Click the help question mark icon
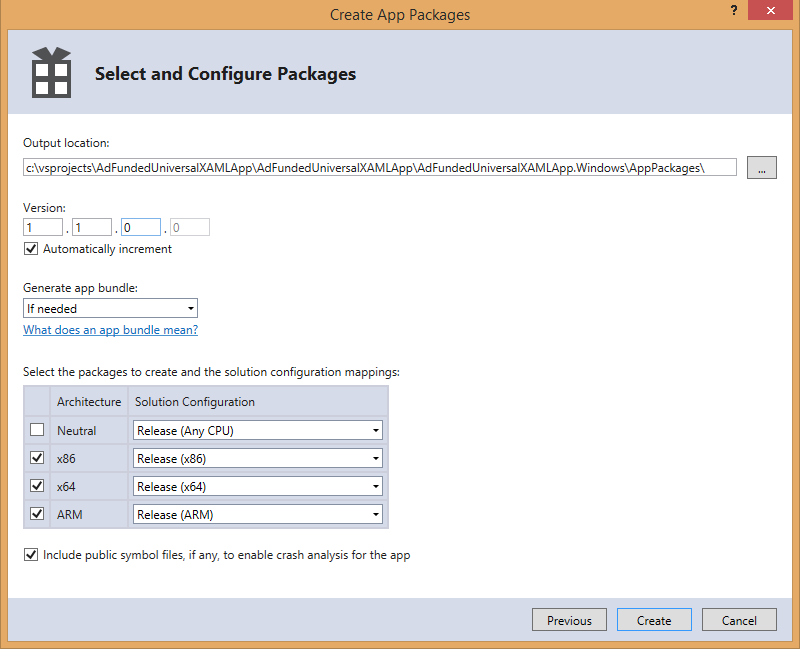800x649 pixels. point(733,11)
